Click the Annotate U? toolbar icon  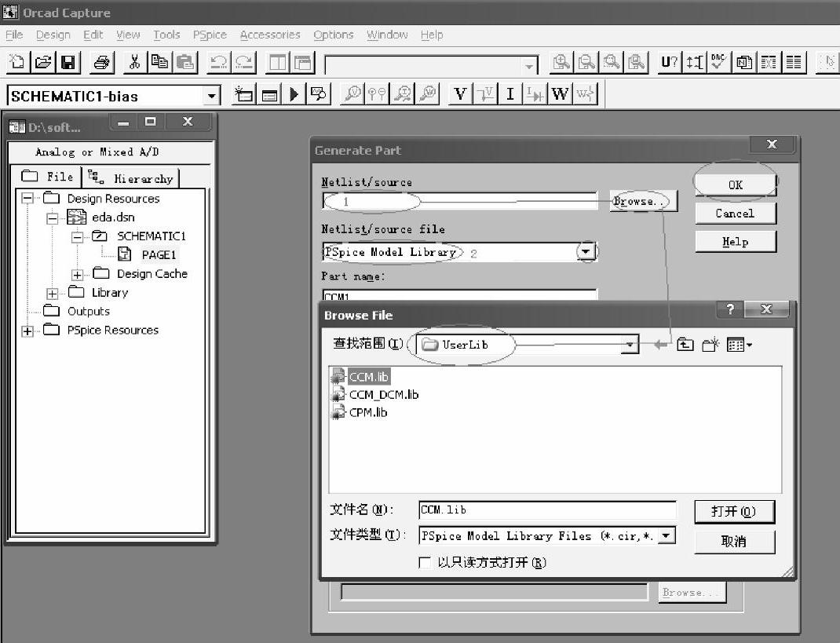(669, 63)
